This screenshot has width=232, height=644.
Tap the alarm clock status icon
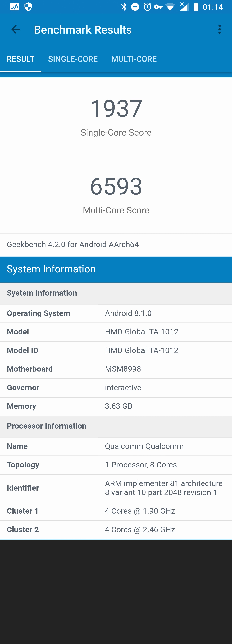pos(147,7)
